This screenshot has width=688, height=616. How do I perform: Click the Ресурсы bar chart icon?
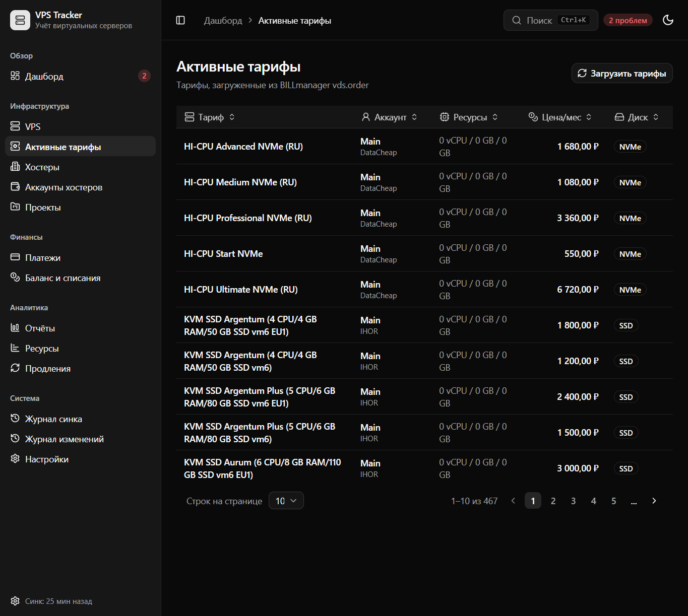coord(15,348)
